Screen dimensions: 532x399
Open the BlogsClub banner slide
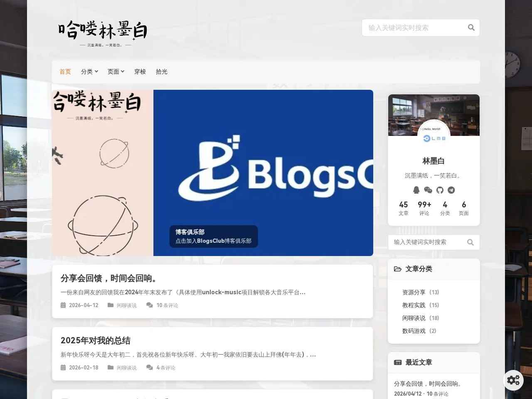pos(212,173)
